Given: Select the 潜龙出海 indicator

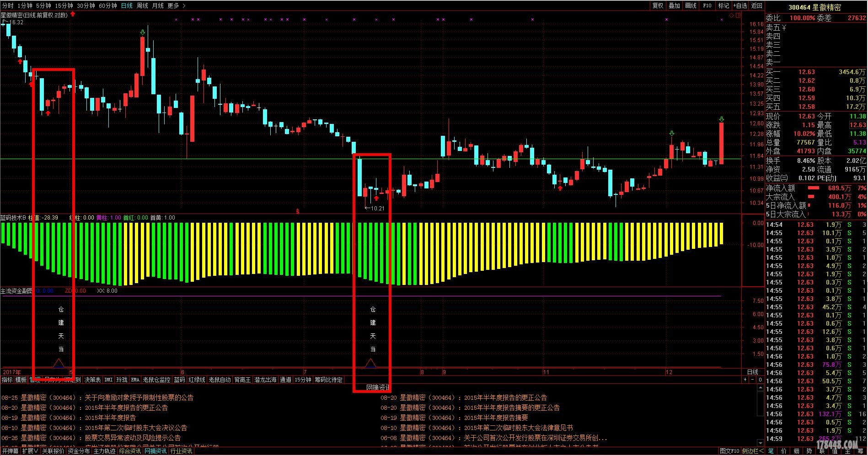Looking at the screenshot, I should [x=265, y=380].
